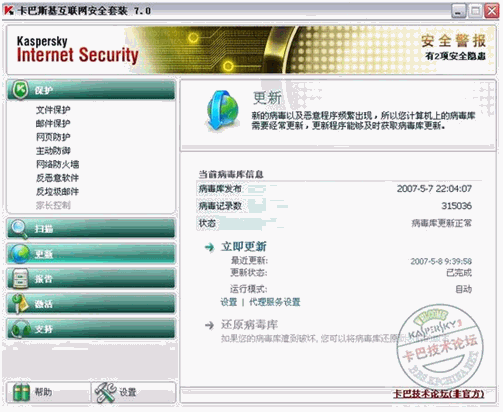
Task: Select 文件保护 in the protection list
Action: (53, 110)
